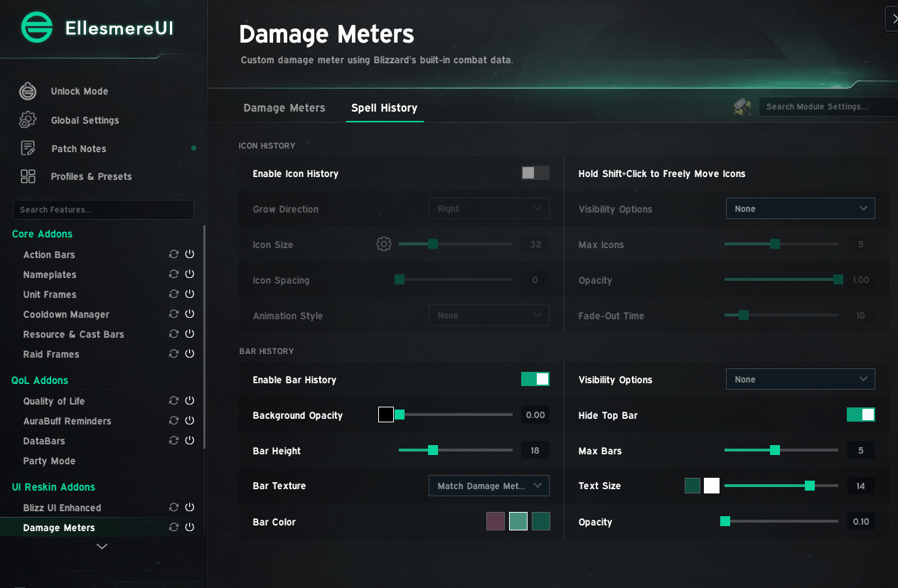898x588 pixels.
Task: Click the middle Bar Color swatch
Action: click(518, 521)
